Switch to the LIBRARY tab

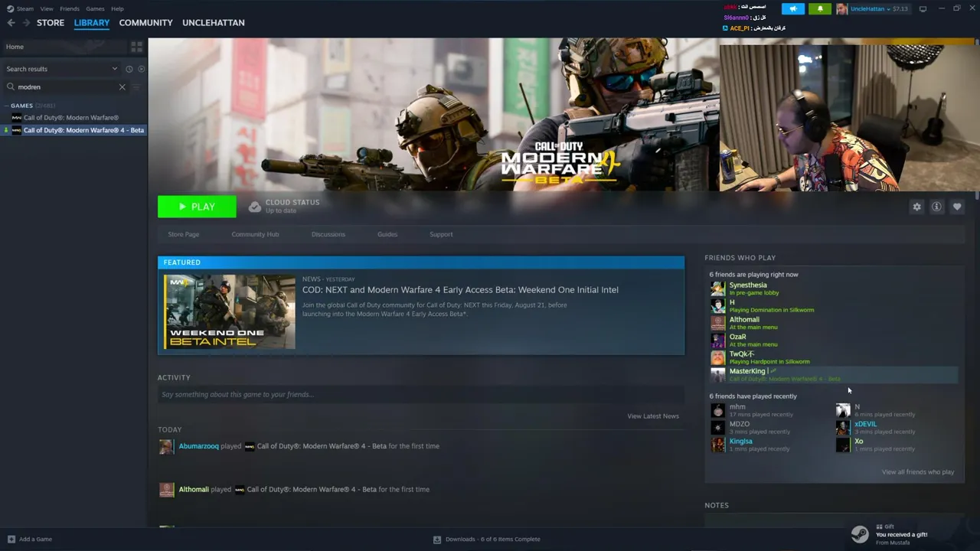92,23
